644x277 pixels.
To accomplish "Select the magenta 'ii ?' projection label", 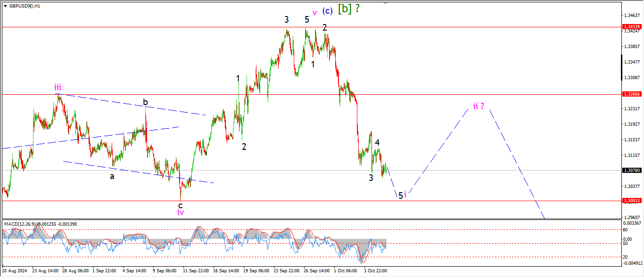I will 479,106.
